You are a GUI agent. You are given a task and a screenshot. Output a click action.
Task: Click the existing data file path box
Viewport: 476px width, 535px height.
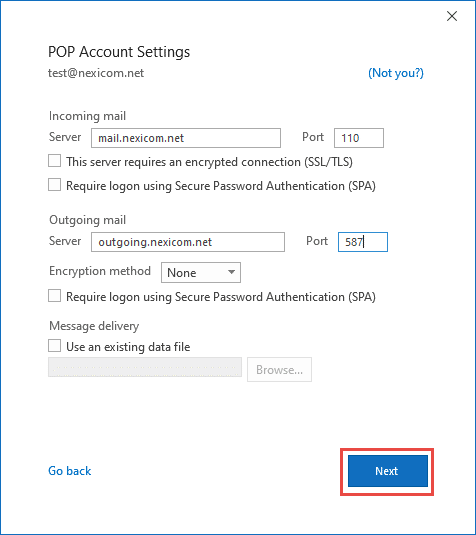[145, 367]
